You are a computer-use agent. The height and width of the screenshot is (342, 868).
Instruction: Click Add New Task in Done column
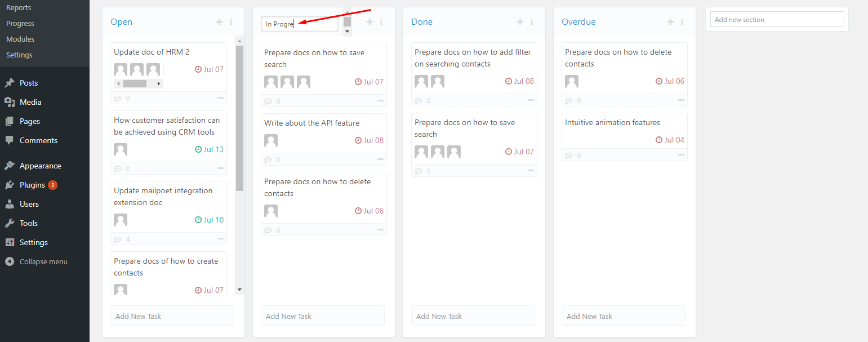click(473, 316)
